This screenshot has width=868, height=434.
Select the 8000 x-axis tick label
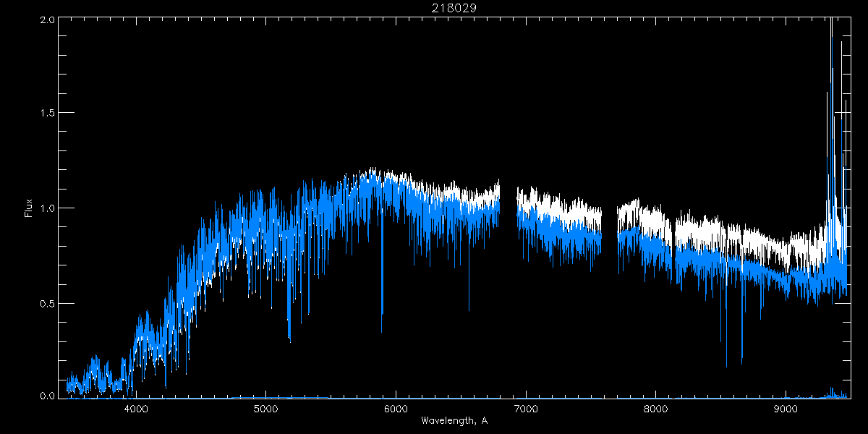click(x=656, y=407)
